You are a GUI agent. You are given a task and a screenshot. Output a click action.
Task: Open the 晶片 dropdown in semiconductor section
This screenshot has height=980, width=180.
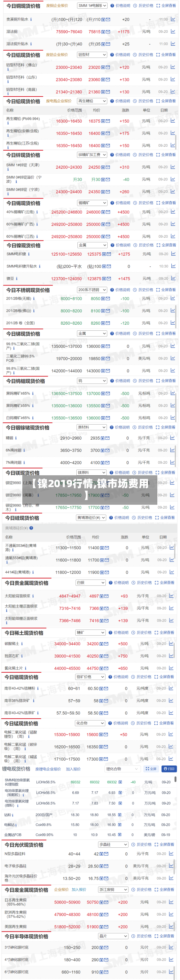click(113, 936)
